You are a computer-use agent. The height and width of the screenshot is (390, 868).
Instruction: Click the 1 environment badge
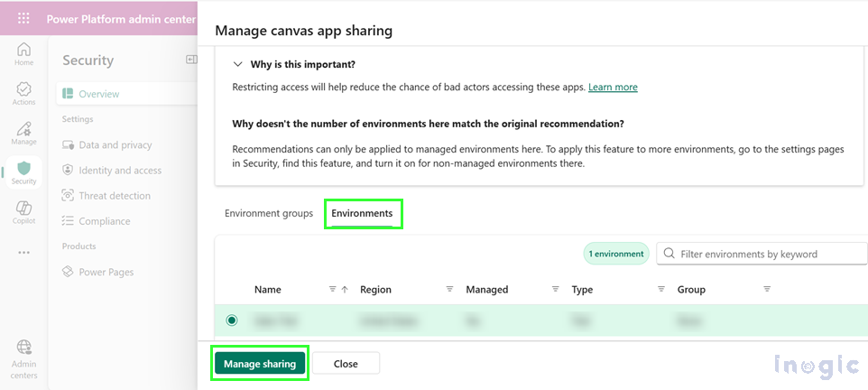pyautogui.click(x=616, y=254)
